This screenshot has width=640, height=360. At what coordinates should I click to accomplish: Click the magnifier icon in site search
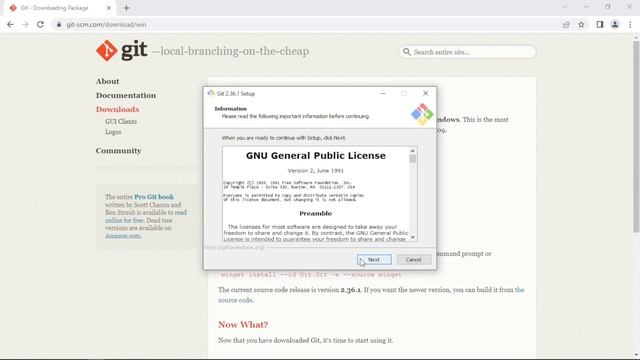tap(407, 52)
